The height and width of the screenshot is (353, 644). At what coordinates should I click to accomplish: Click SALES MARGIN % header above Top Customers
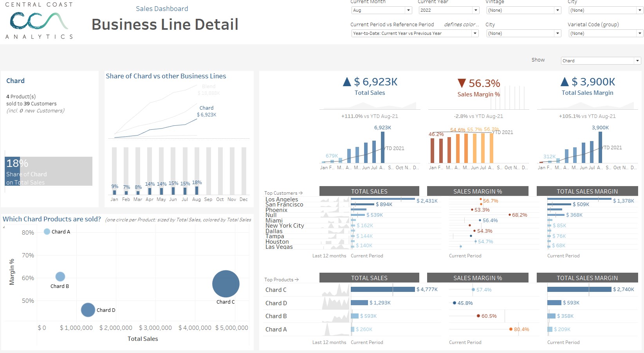478,191
